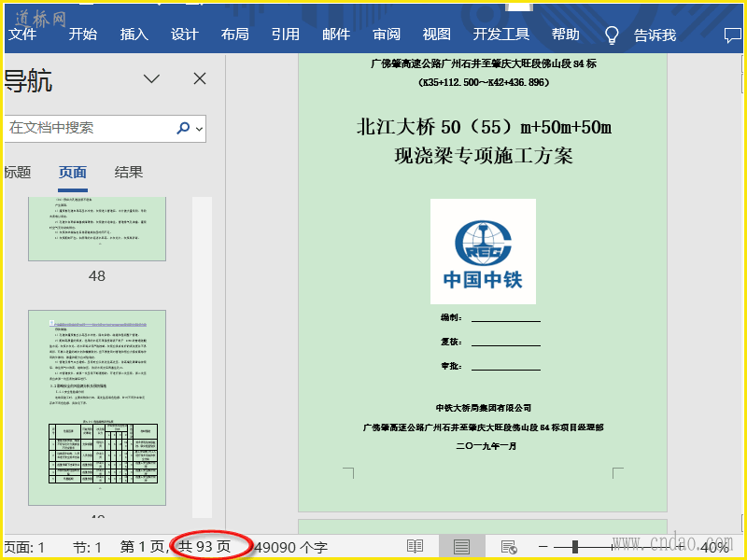Expand the search options dropdown arrow
The image size is (747, 560).
[199, 129]
